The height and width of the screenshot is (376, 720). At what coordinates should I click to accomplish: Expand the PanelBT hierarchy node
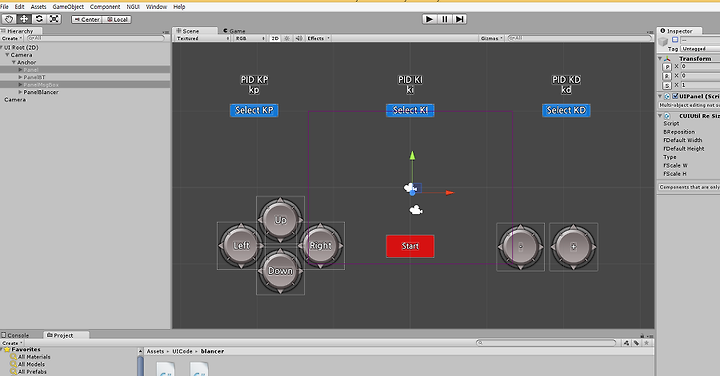[20, 77]
